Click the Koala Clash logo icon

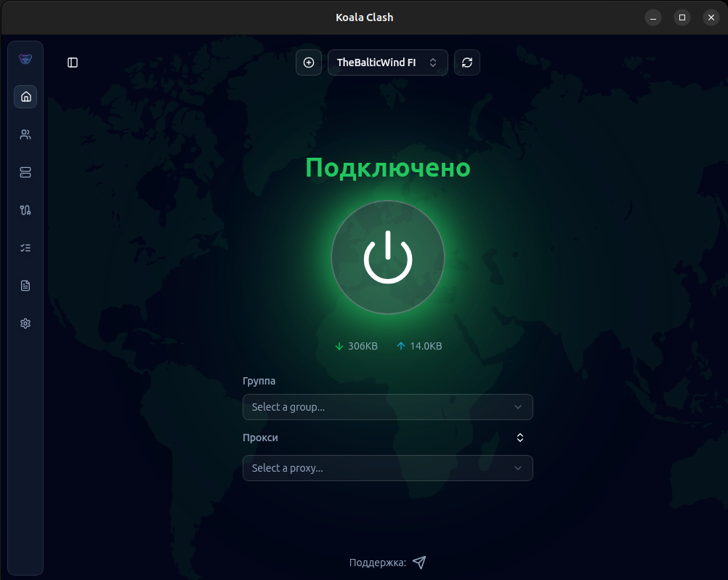point(25,59)
